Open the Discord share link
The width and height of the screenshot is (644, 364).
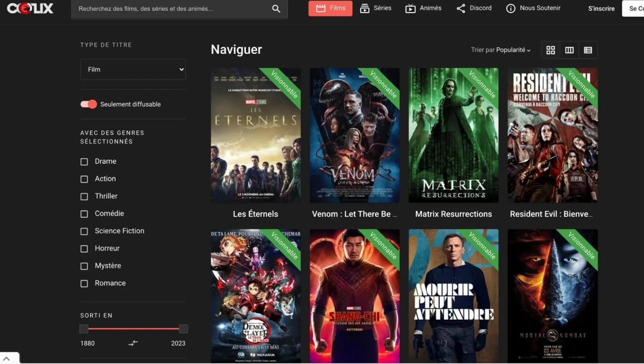pos(474,8)
